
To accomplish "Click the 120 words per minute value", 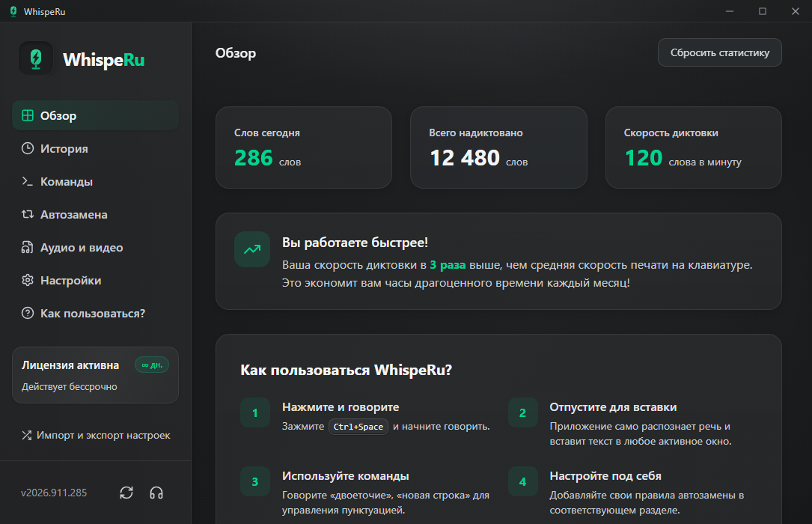I will (643, 158).
